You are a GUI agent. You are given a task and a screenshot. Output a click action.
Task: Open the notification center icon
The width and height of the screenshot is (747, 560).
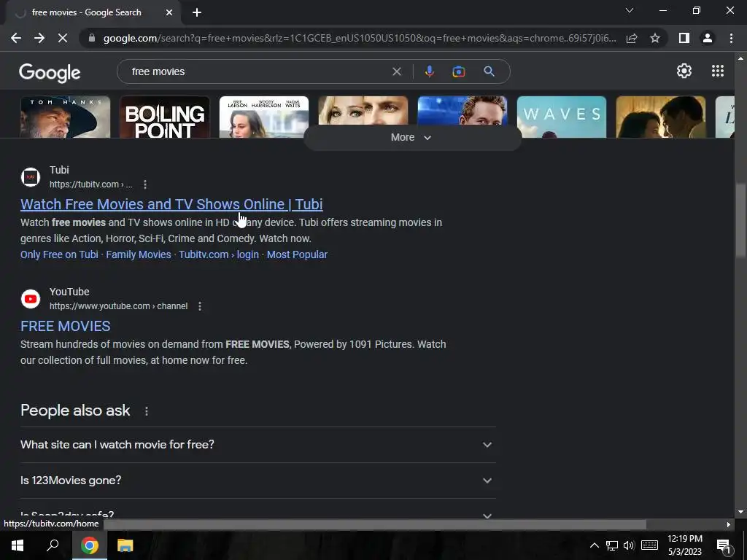pos(724,546)
